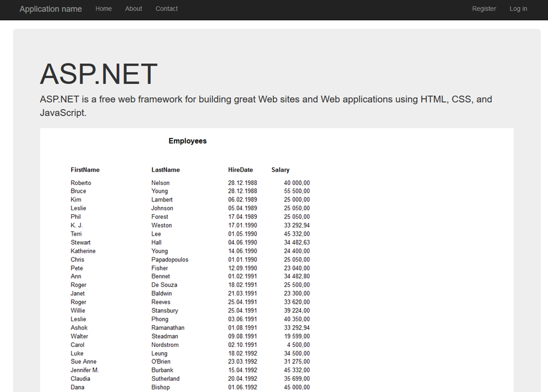Open the Log in link

[518, 9]
